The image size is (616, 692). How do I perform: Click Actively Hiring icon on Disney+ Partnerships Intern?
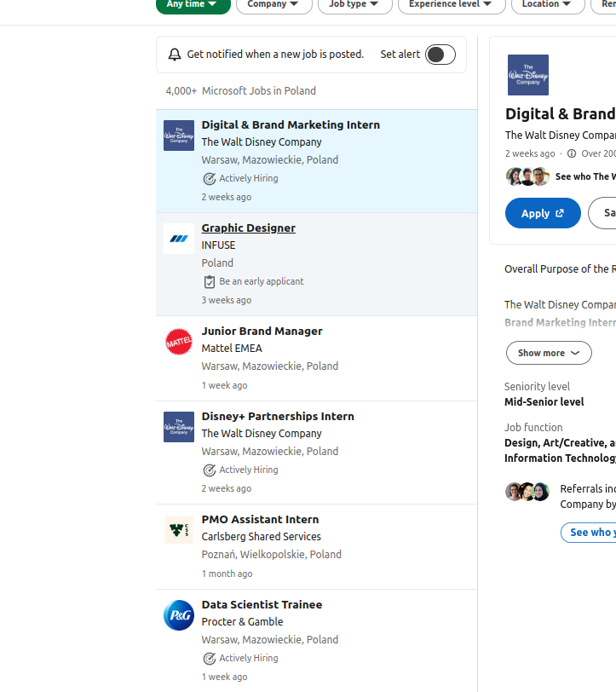point(209,470)
